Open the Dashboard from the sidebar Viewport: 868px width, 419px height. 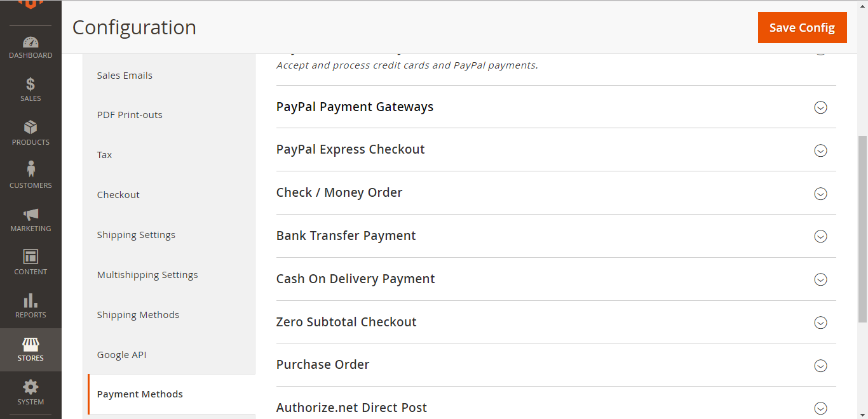point(31,48)
